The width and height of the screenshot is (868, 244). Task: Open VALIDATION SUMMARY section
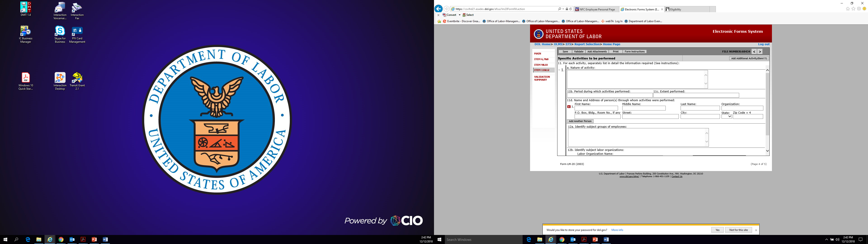pyautogui.click(x=542, y=78)
